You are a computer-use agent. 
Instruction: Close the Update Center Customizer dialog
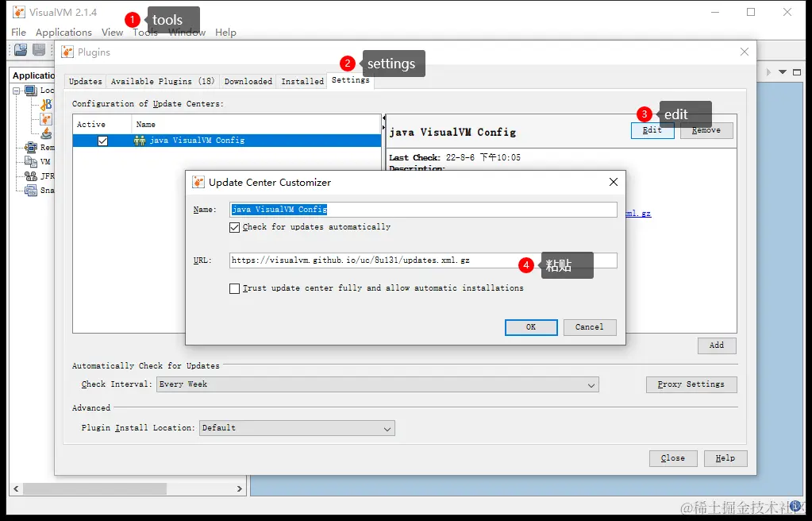pos(614,182)
